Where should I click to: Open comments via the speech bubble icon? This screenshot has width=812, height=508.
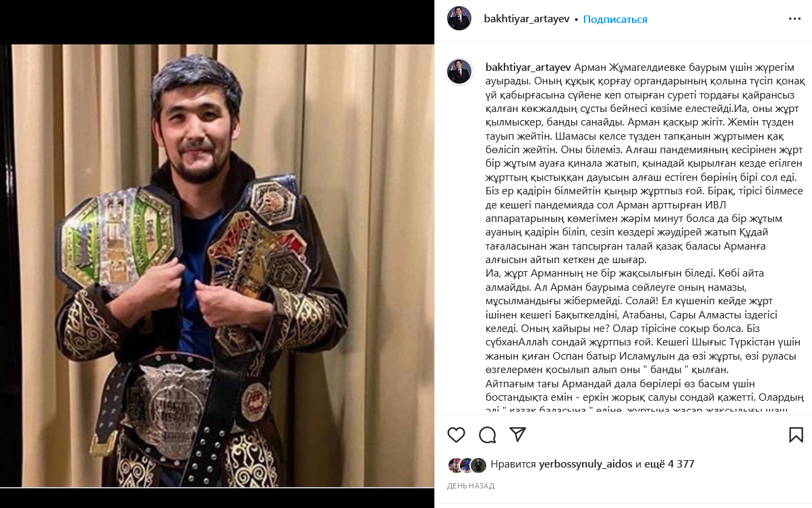pos(488,434)
